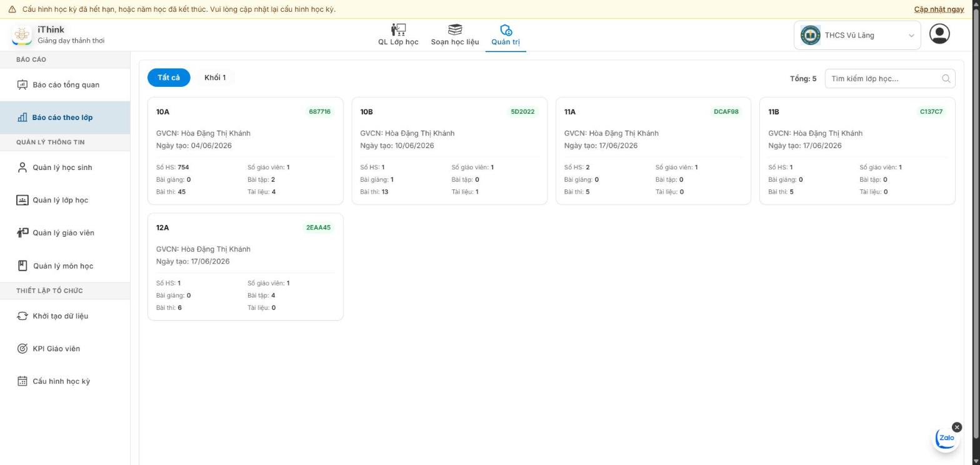Select the Quản trị tab icon
Screen dimensions: 980x465
(x=506, y=29)
